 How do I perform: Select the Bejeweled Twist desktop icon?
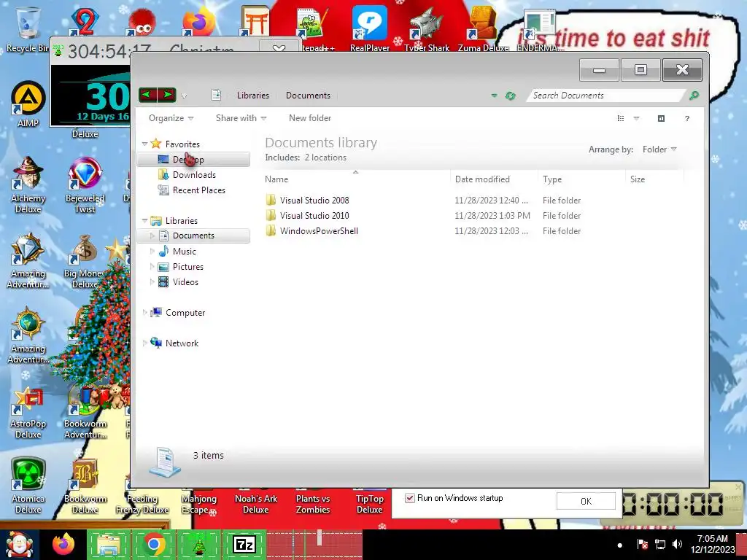click(x=85, y=184)
